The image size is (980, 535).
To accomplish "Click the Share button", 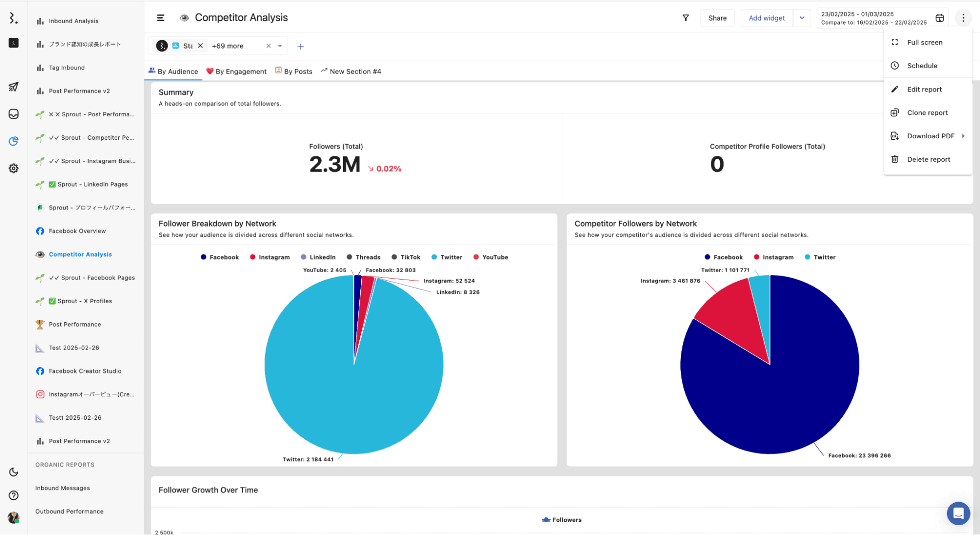I will click(717, 18).
